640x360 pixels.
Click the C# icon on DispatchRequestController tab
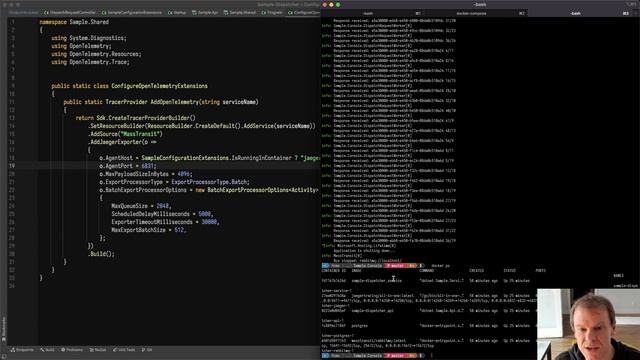point(46,13)
